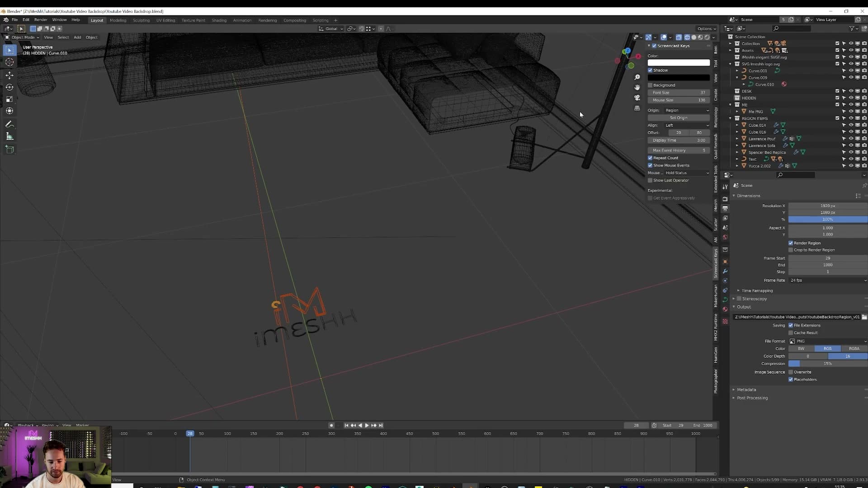Switch to the Modeling workspace tab
Viewport: 868px width, 488px height.
(118, 20)
